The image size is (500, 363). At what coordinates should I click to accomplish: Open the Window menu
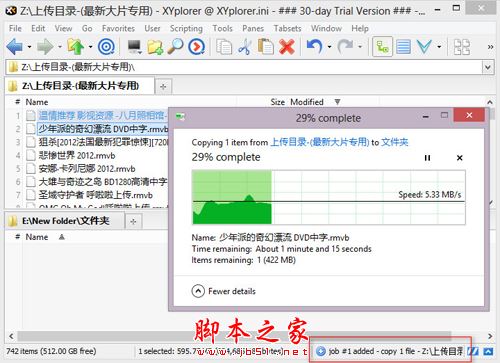pyautogui.click(x=326, y=28)
